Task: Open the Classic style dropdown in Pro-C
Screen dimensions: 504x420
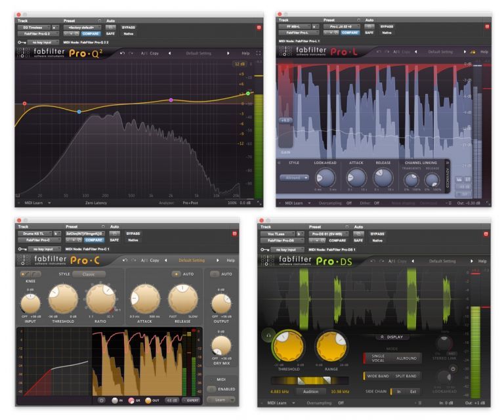Action: (89, 274)
